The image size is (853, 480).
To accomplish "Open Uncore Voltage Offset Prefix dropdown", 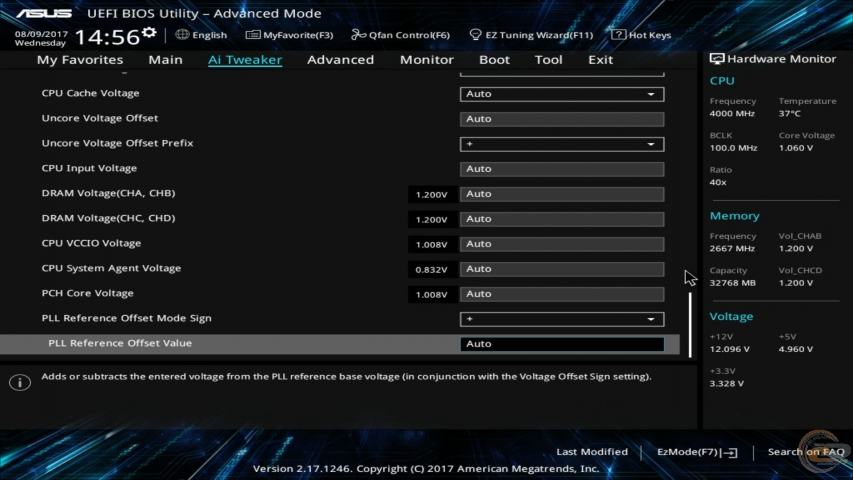I will 562,144.
